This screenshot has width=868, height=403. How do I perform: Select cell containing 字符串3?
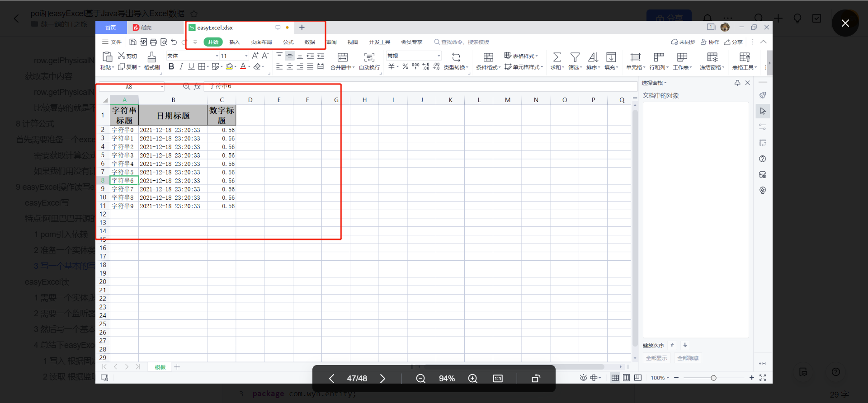[x=124, y=155]
